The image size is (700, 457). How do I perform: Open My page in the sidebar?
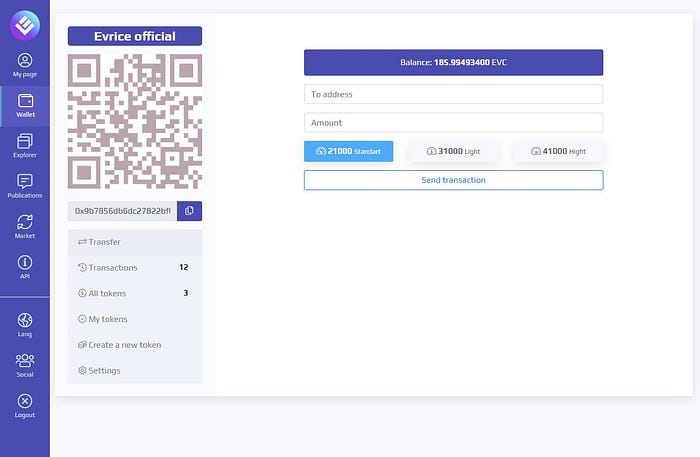[25, 65]
